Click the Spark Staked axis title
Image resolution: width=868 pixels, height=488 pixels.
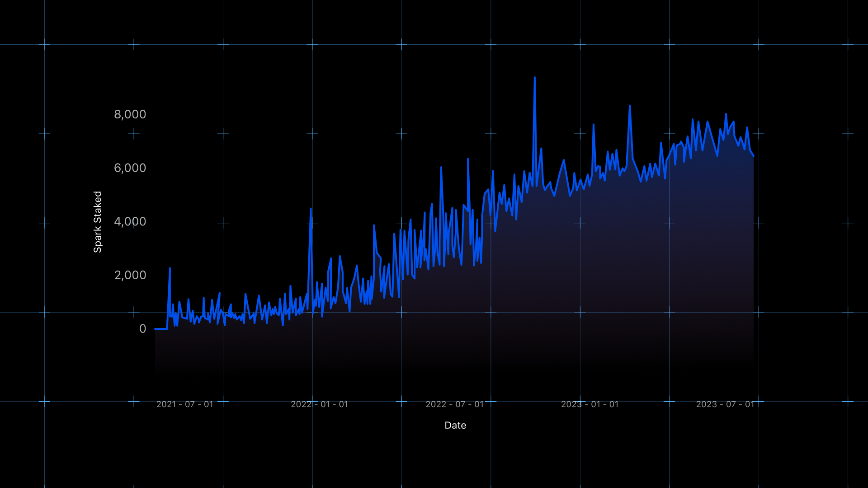click(x=98, y=222)
